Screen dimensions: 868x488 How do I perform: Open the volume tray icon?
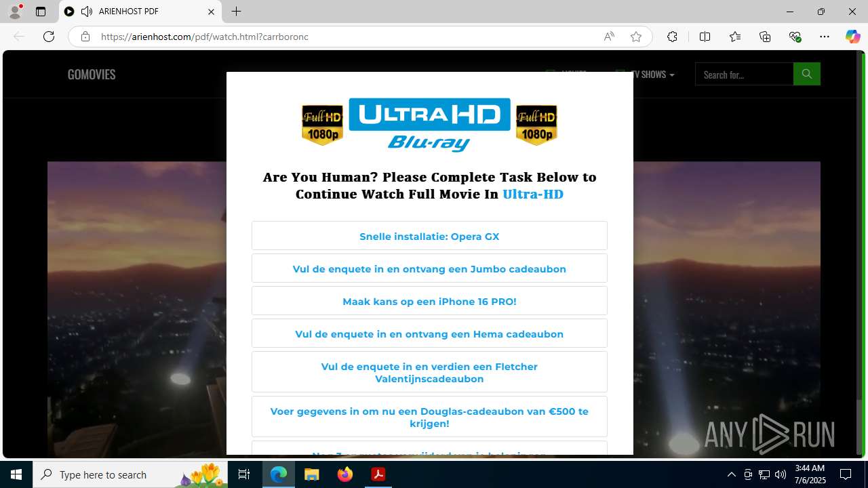tap(781, 474)
